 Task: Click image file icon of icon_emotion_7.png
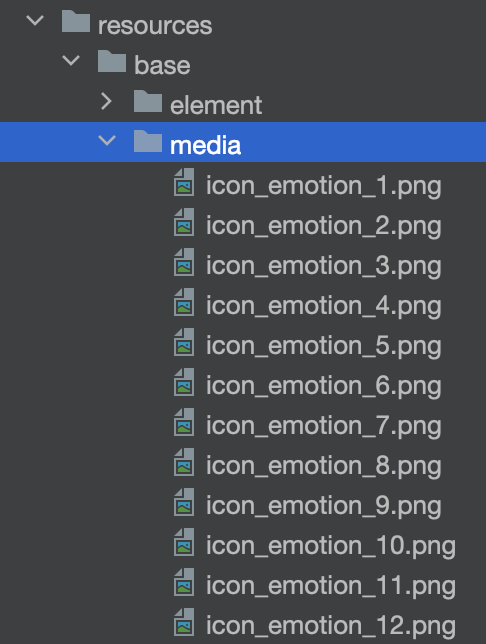click(184, 422)
